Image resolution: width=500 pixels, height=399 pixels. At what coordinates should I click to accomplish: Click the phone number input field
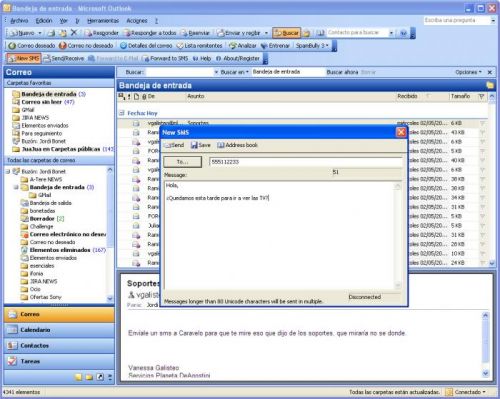[306, 162]
